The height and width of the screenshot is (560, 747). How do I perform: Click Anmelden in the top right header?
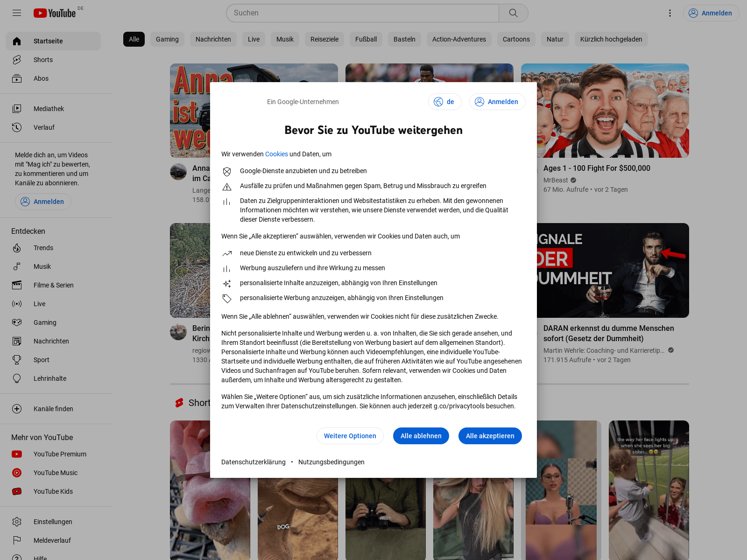coord(711,13)
